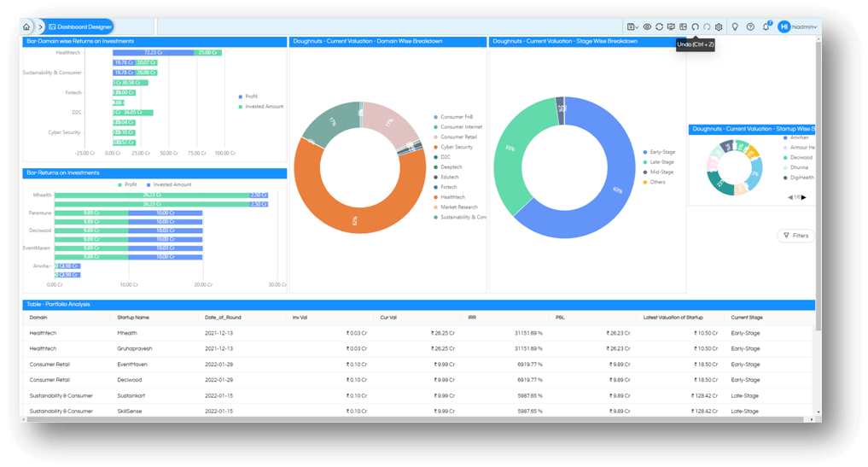The height and width of the screenshot is (467, 868).
Task: Go to next legend page in Startup Wise chart
Action: (804, 197)
